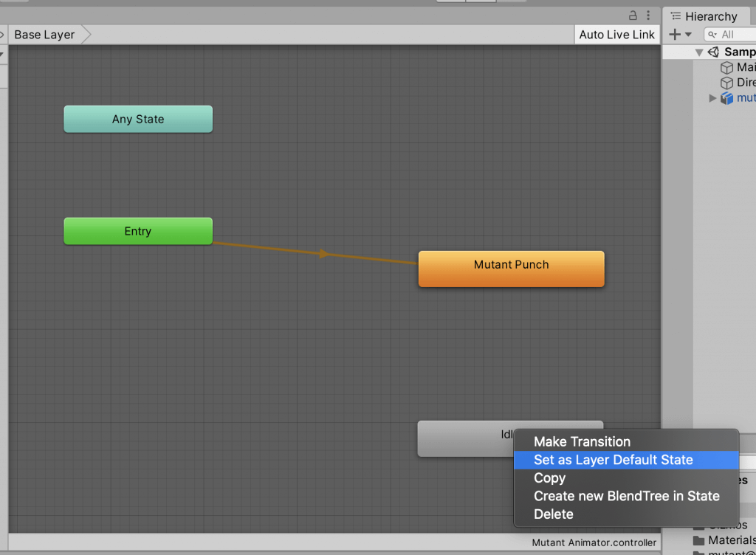756x555 pixels.
Task: Open the create dropdown next to plus button
Action: tap(687, 34)
